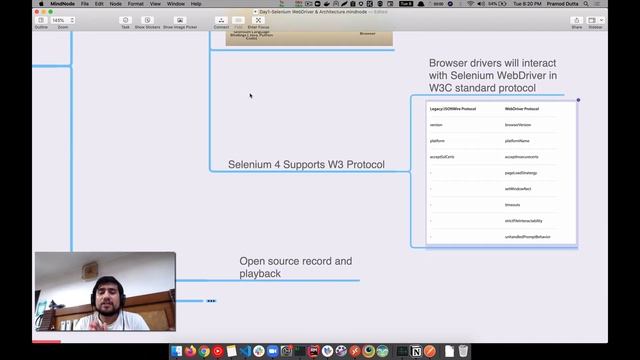Open the Apple menu
The image size is (640, 360).
tap(41, 4)
